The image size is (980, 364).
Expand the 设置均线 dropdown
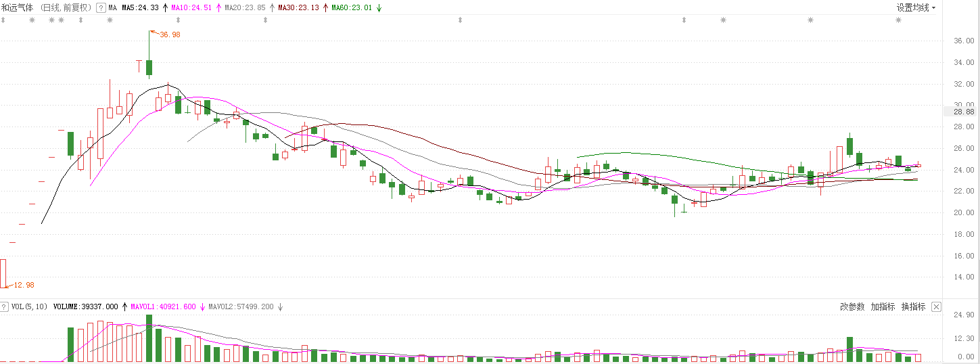point(916,8)
